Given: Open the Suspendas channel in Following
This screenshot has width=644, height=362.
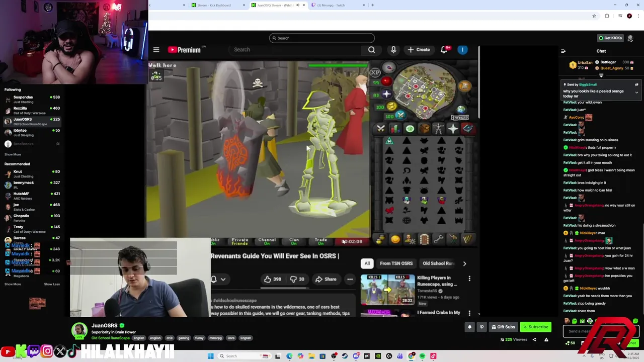Looking at the screenshot, I should point(32,99).
